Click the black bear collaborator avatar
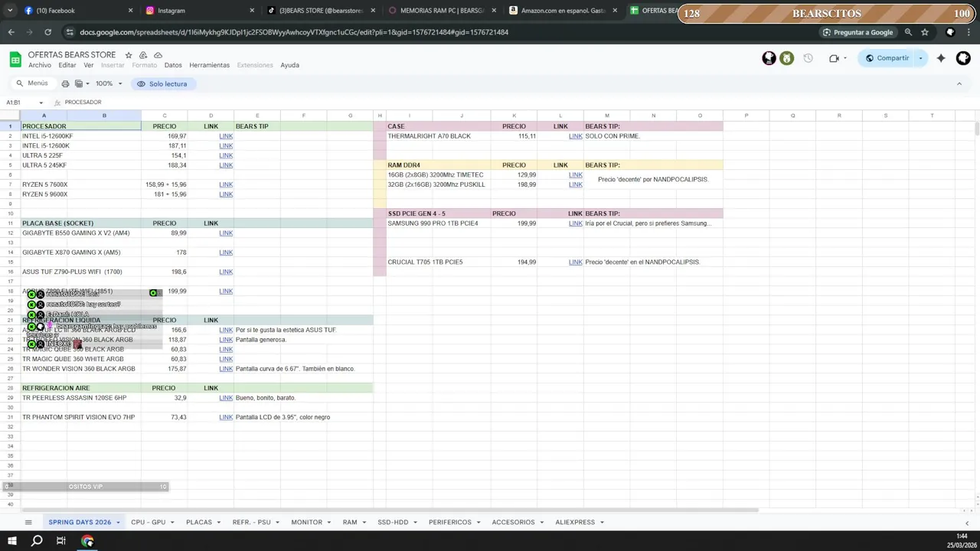The height and width of the screenshot is (551, 980). (769, 58)
